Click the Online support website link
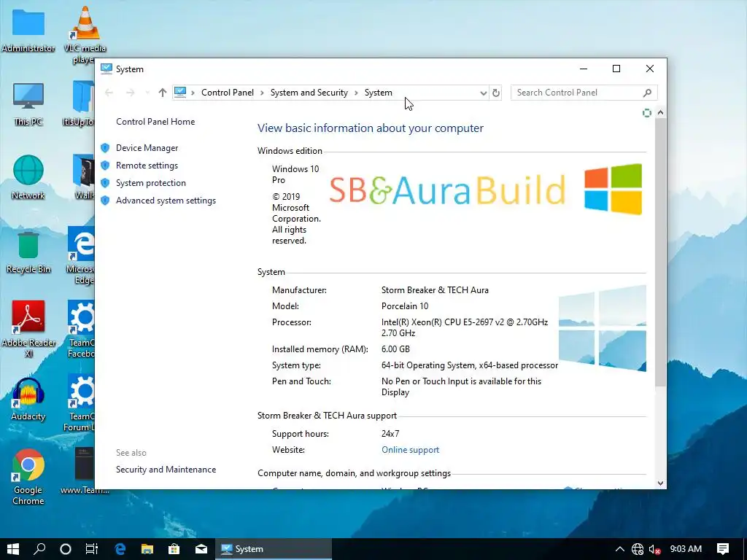 tap(410, 450)
